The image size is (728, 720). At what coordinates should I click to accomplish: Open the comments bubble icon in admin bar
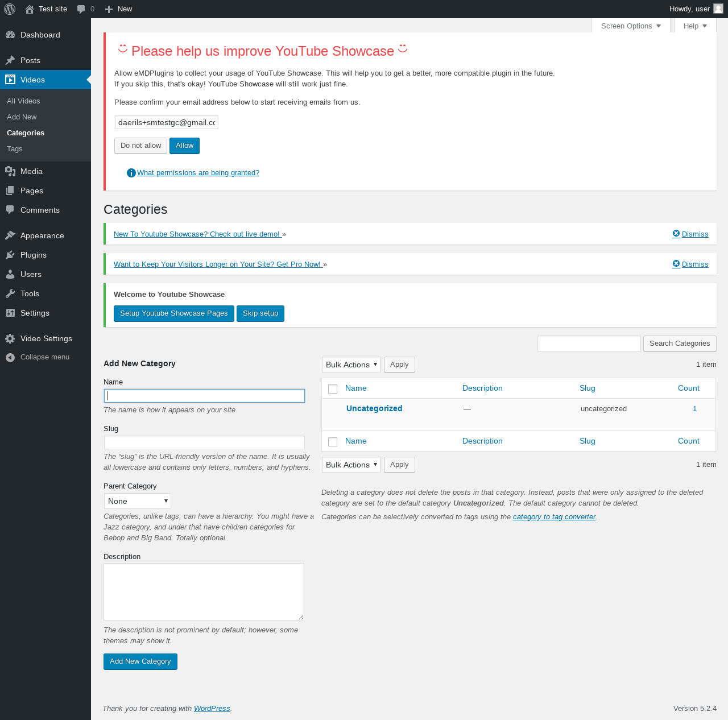point(81,9)
